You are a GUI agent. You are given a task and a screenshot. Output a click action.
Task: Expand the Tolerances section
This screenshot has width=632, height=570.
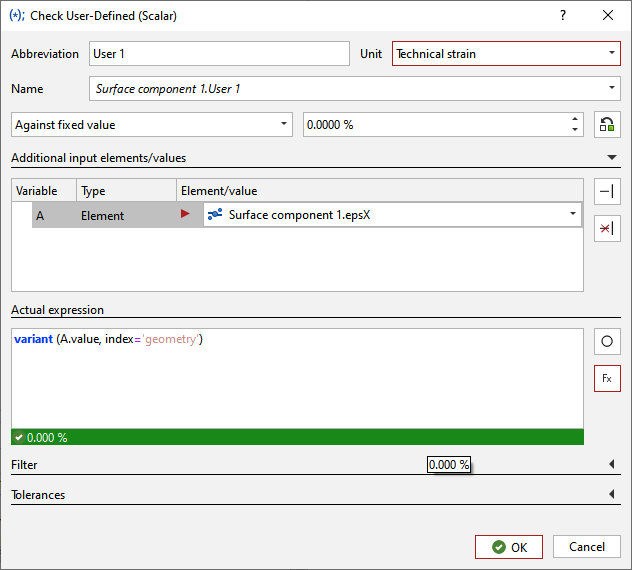point(611,495)
